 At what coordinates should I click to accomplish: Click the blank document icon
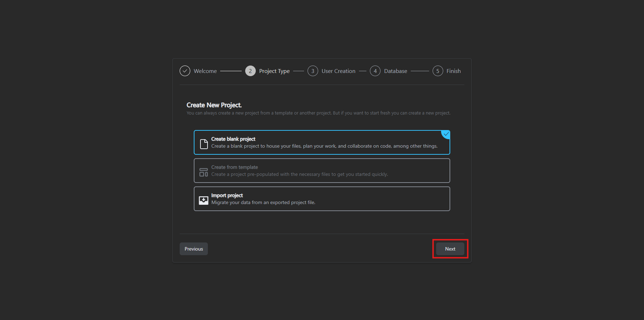204,144
